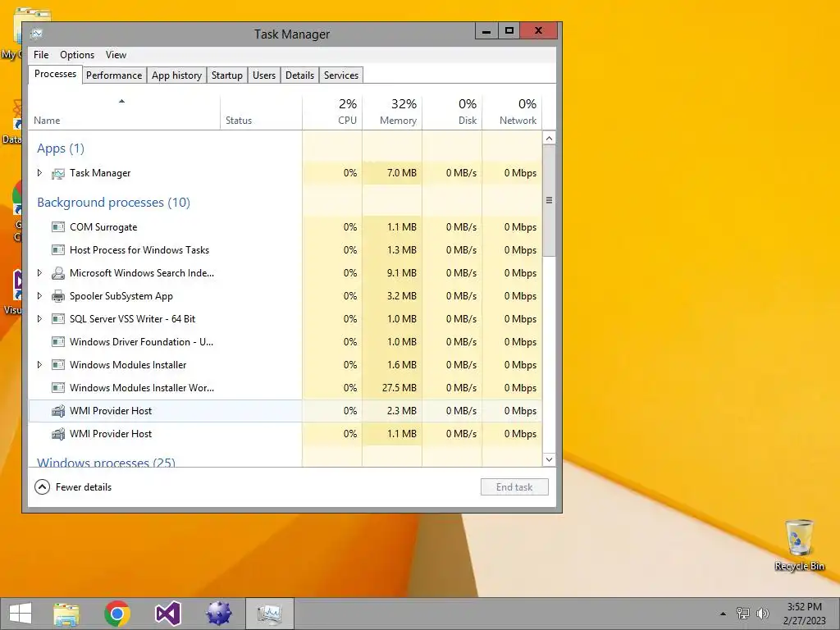Click the Task Manager title bar icon
The width and height of the screenshot is (840, 630).
tap(36, 34)
